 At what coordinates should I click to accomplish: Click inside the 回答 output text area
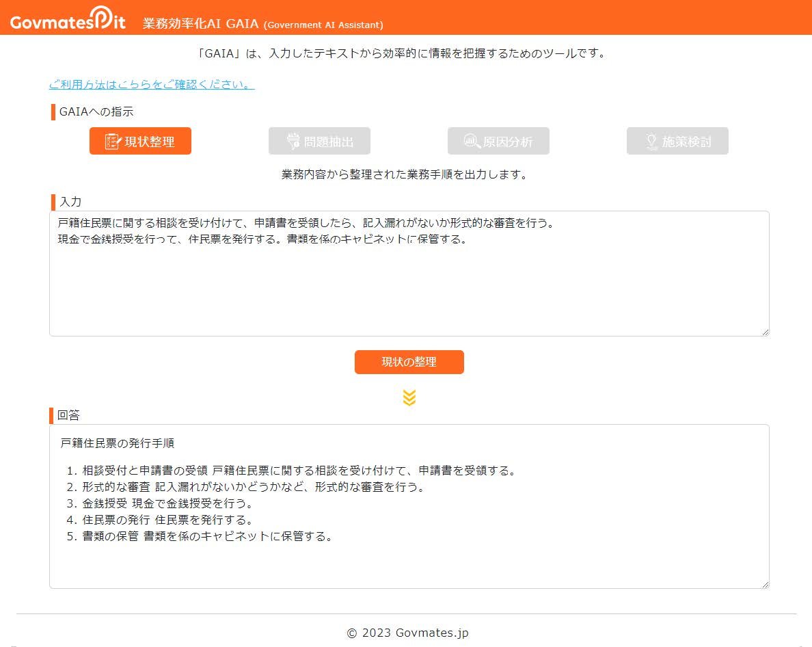[409, 561]
